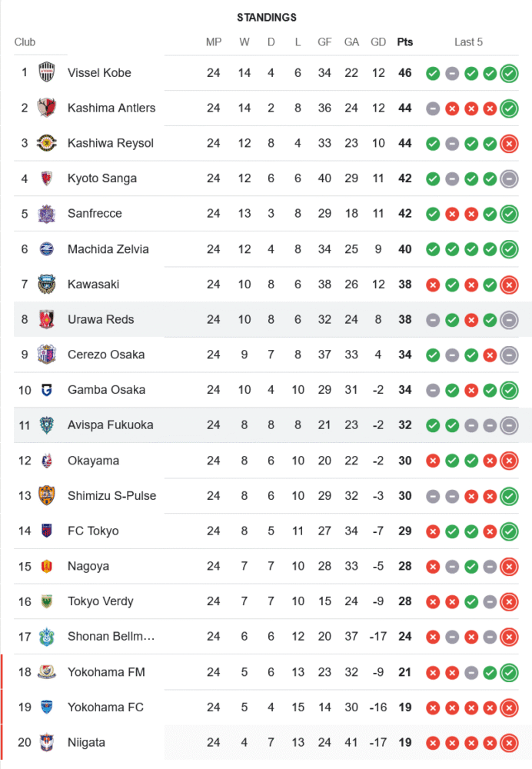Click Yokohama FM's latest match win indicator
The image size is (532, 769).
coord(508,672)
